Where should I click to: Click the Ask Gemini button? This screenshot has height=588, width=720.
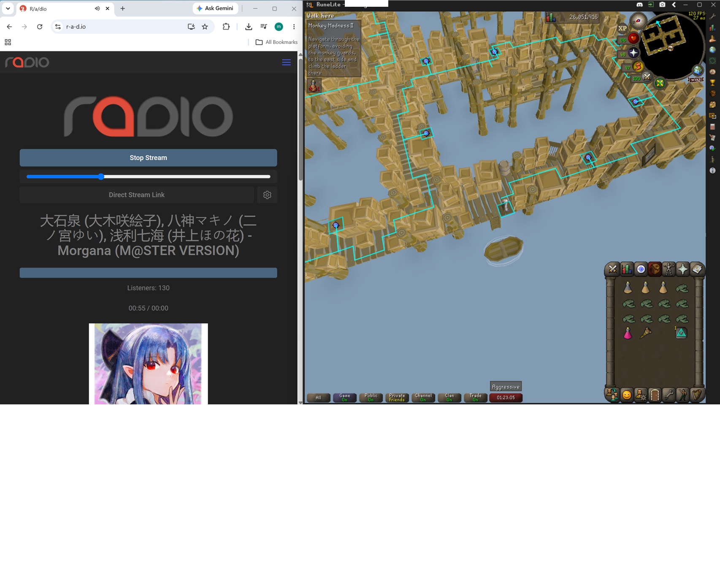(216, 8)
